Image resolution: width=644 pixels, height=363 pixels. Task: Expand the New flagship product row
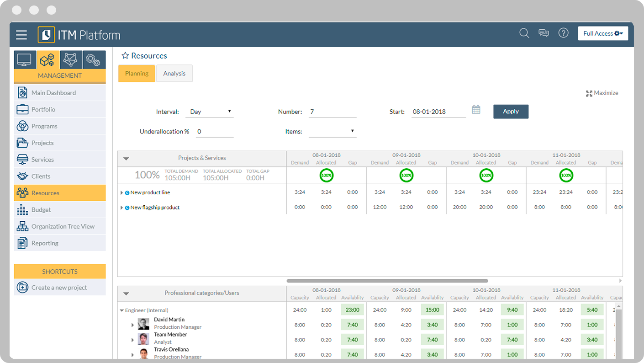pos(121,208)
